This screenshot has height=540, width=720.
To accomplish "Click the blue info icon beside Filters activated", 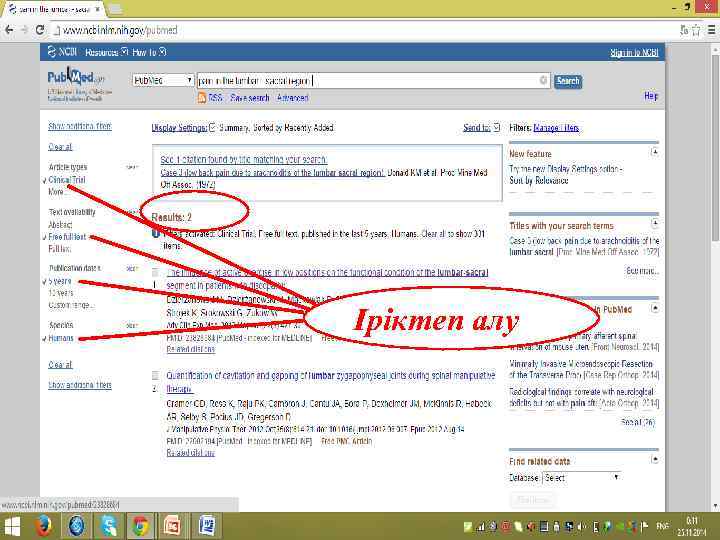I will 156,233.
